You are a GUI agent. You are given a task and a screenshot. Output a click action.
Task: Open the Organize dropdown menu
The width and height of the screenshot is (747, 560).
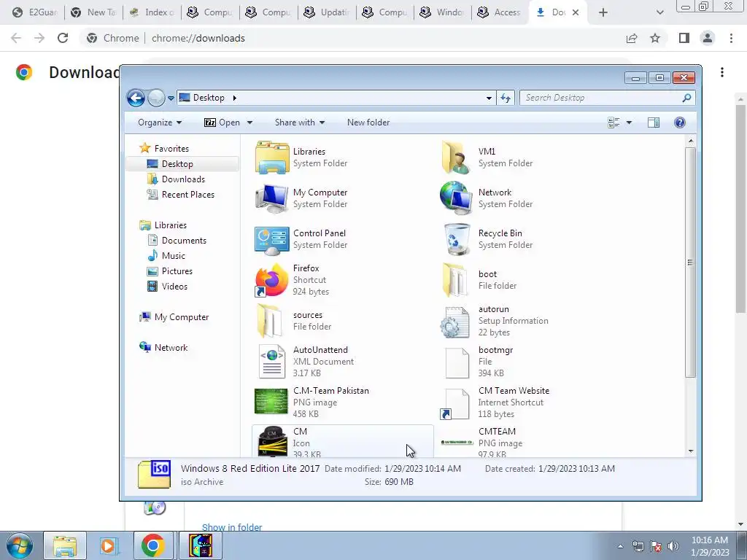pos(160,122)
